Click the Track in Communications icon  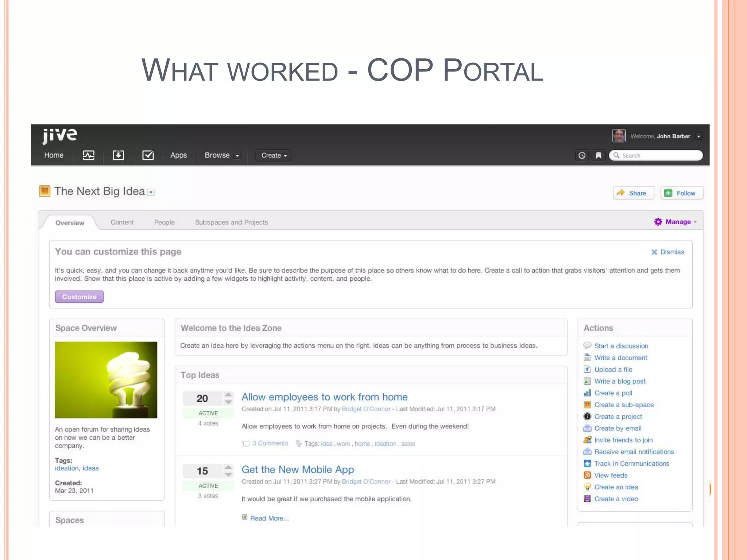pos(587,463)
